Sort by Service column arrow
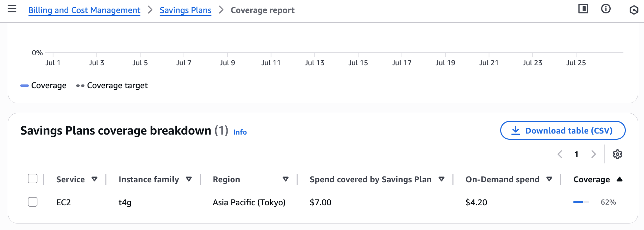The image size is (644, 230). pos(94,179)
